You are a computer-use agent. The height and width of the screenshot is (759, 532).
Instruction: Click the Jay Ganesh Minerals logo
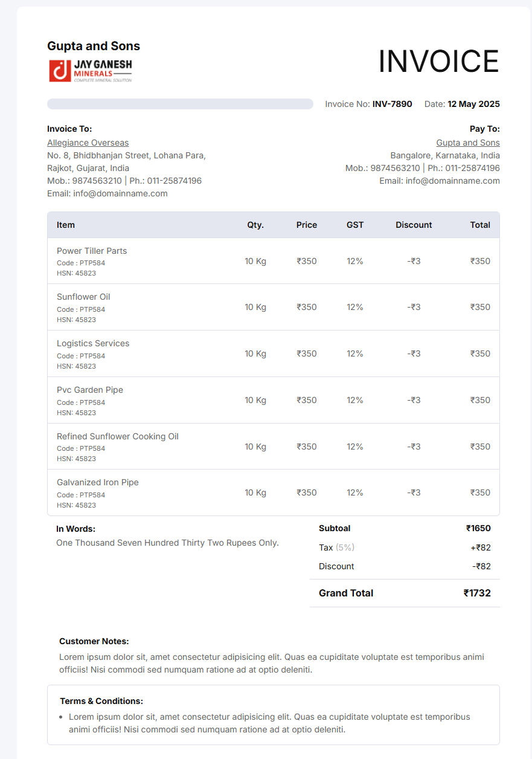(x=91, y=71)
